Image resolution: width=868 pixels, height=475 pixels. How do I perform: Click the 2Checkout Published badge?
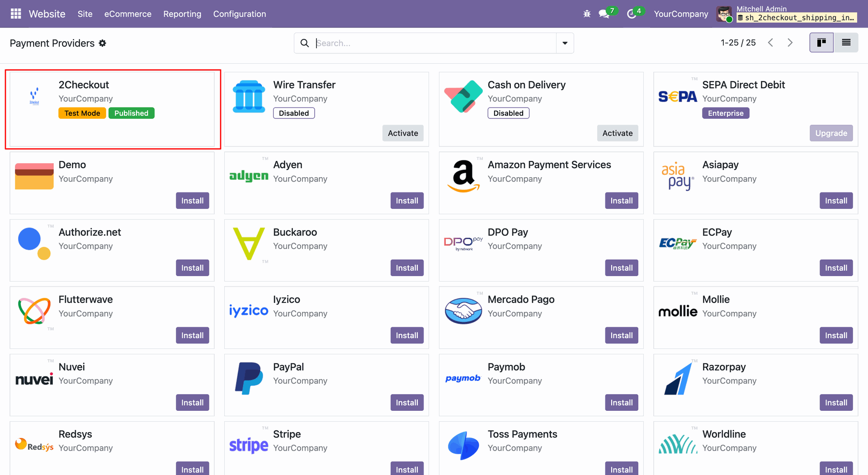pos(132,113)
